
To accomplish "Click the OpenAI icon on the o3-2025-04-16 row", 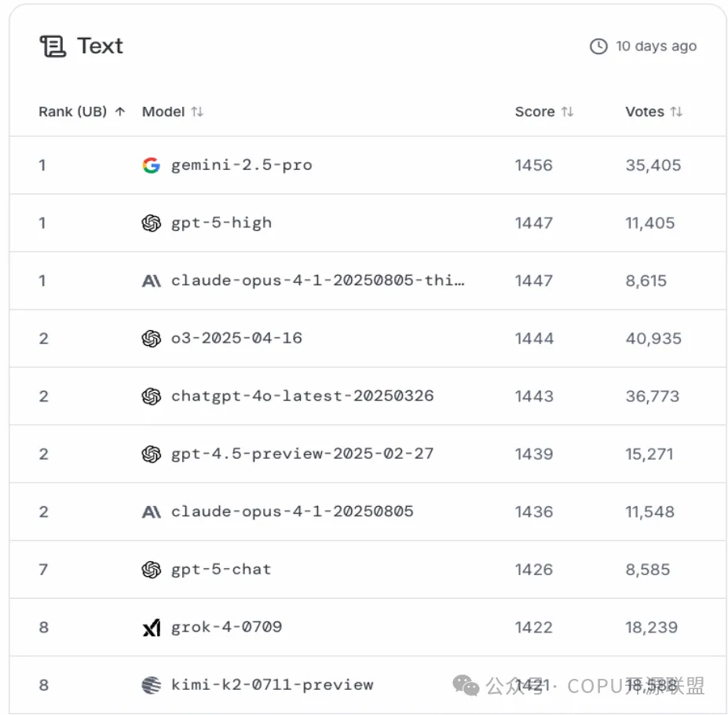I will [151, 338].
